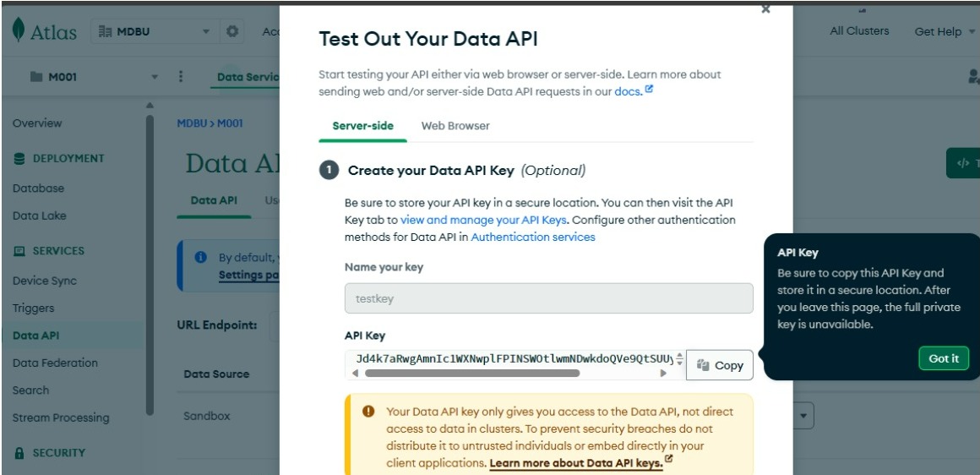Click the Atlas leaf logo
The width and height of the screenshot is (980, 475).
click(19, 30)
